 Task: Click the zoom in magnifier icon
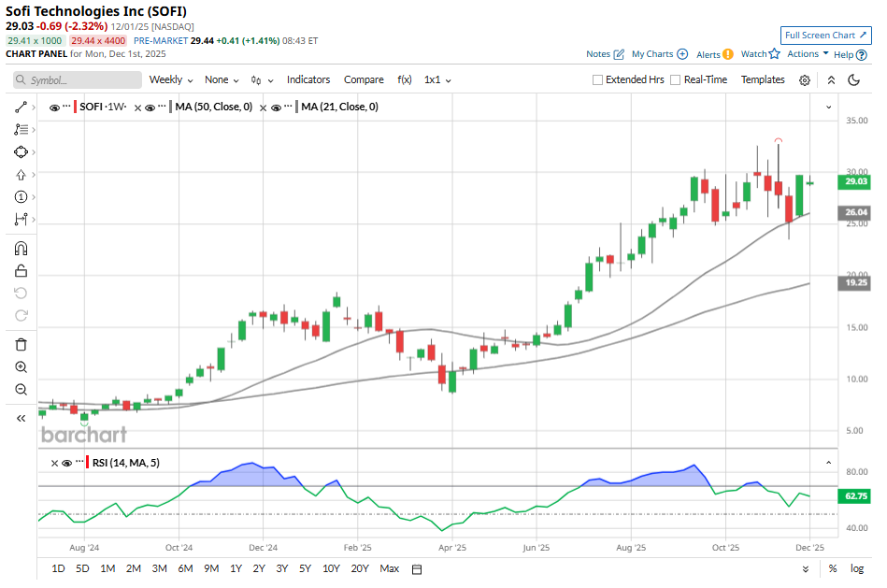(x=21, y=367)
